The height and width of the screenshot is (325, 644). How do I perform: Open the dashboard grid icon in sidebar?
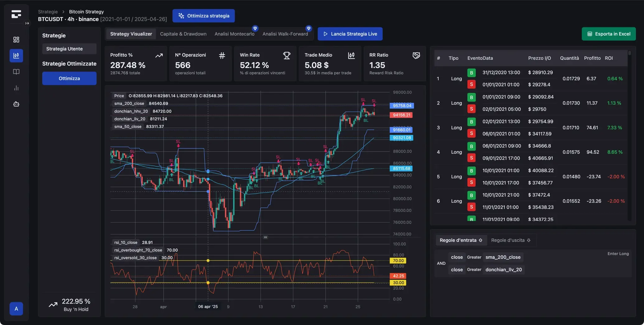(x=16, y=39)
